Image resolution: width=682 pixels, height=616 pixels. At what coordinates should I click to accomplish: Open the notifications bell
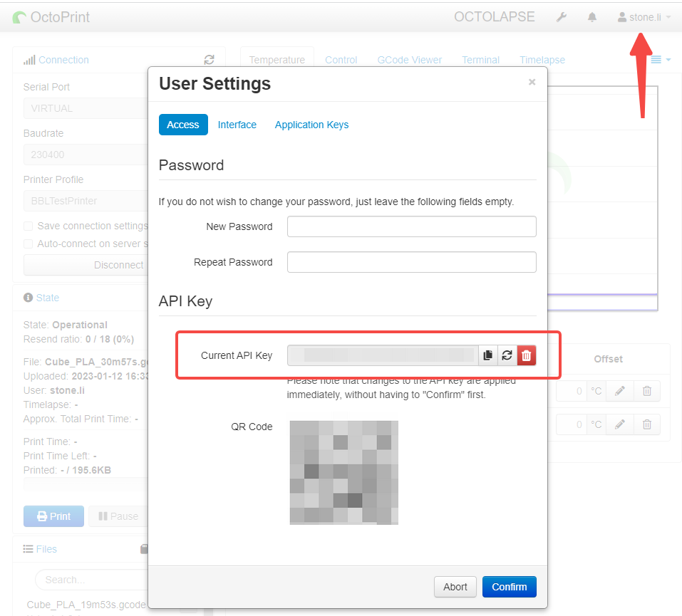point(592,17)
